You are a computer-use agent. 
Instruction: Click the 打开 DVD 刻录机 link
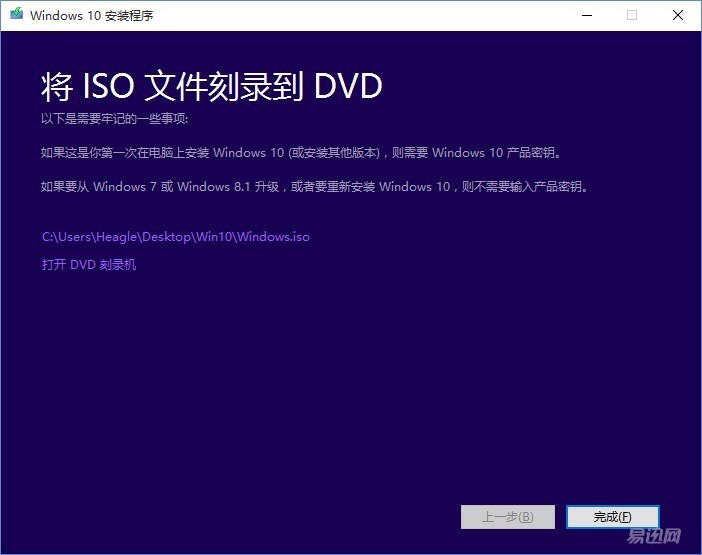tap(89, 265)
